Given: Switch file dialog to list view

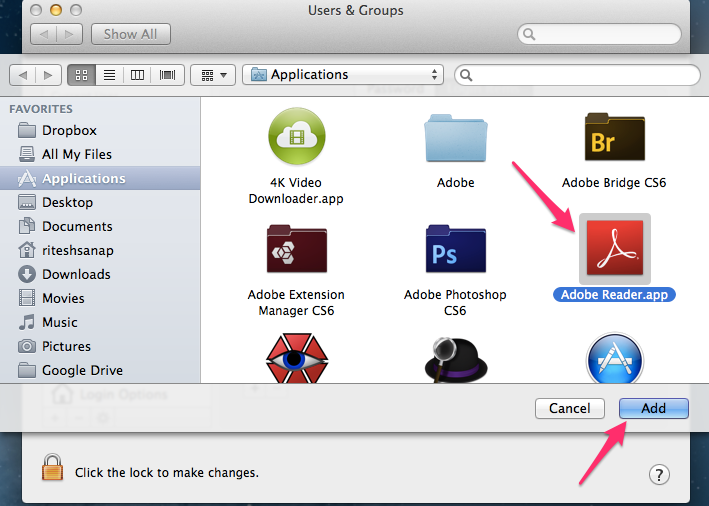Looking at the screenshot, I should tap(109, 75).
